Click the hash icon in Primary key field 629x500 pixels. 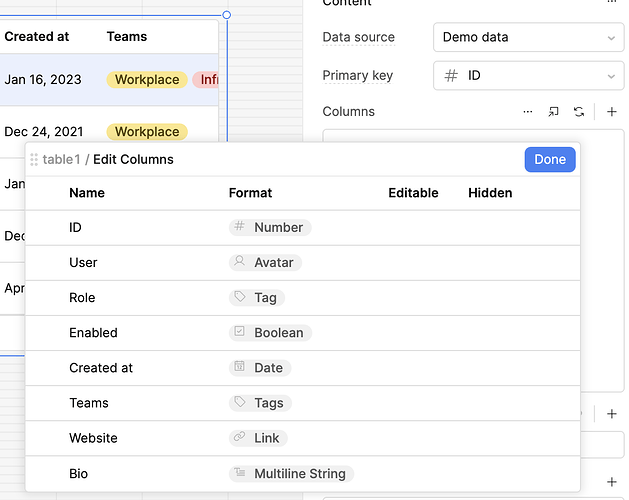451,75
